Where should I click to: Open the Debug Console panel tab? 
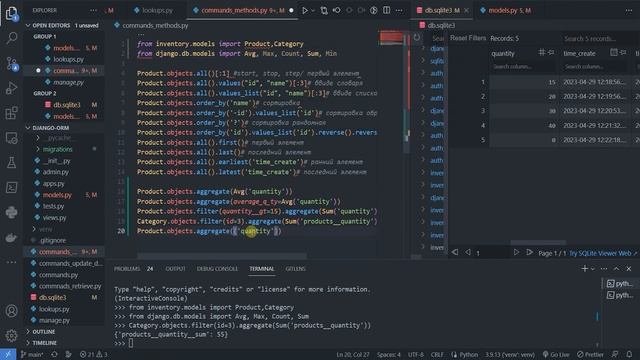point(217,269)
